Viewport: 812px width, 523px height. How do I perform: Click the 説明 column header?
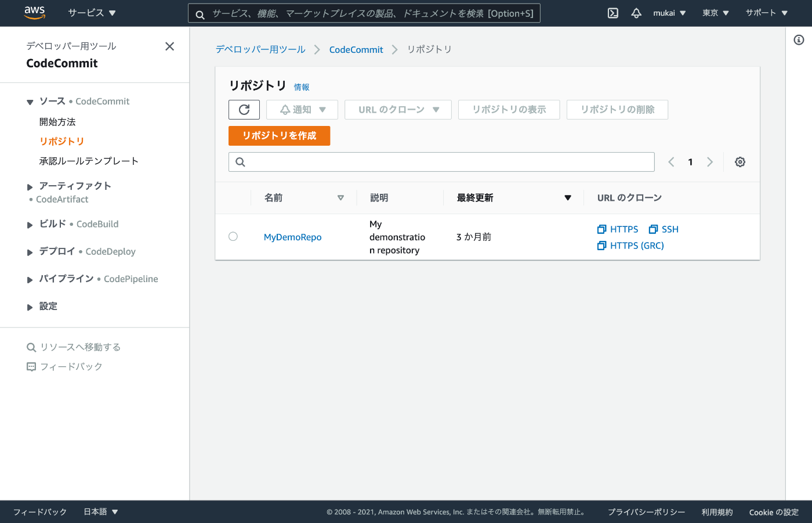[x=379, y=198]
